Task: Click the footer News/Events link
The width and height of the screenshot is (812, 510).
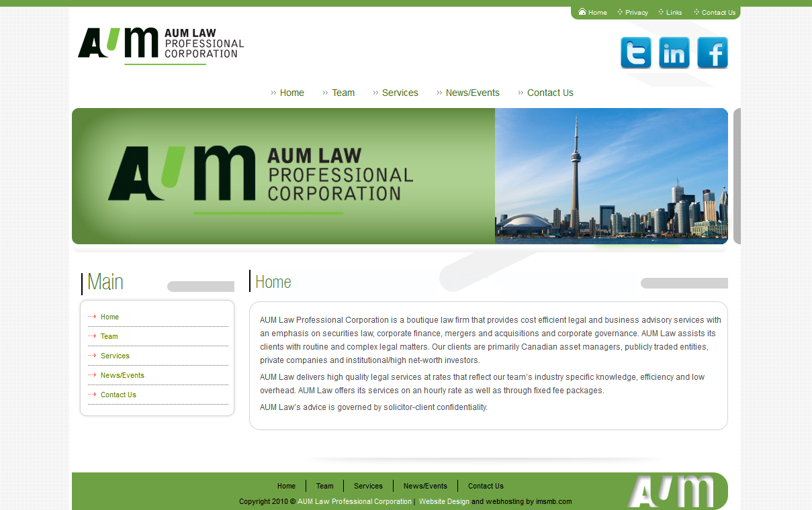Action: coord(425,486)
